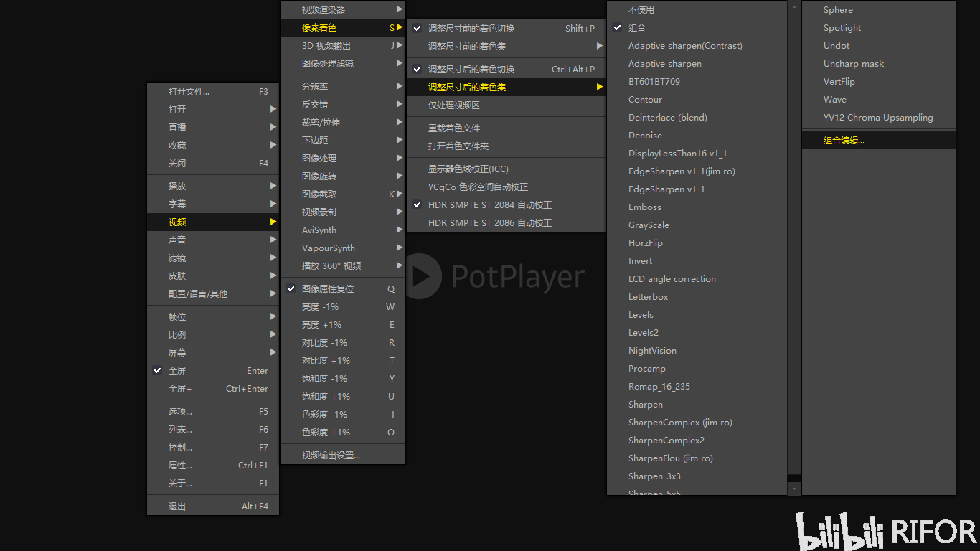Screen dimensions: 980x551
Task: Select Adaptive sharpen(Contrast) shader
Action: tap(697, 46)
